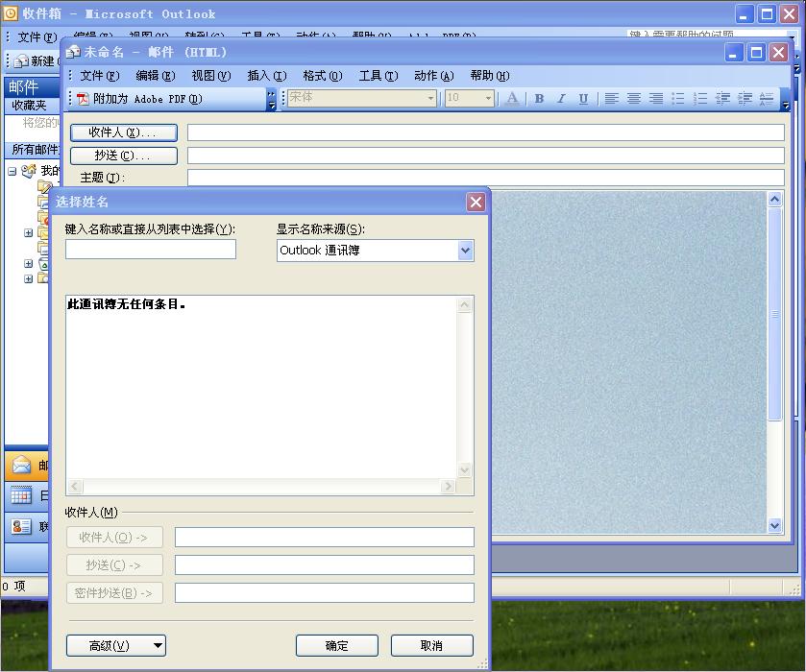Apply numbered list formatting
This screenshot has height=672, width=806.
(700, 98)
